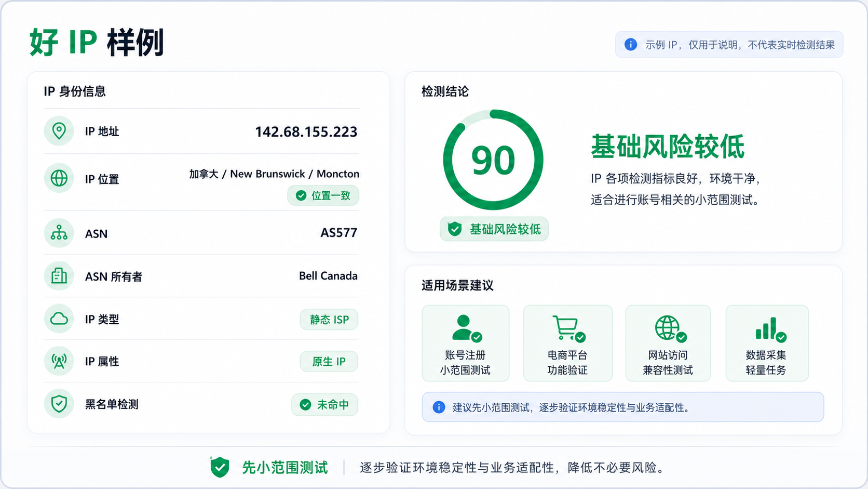Click the 基础风险较低 badge under score
This screenshot has width=868, height=489.
click(x=494, y=229)
